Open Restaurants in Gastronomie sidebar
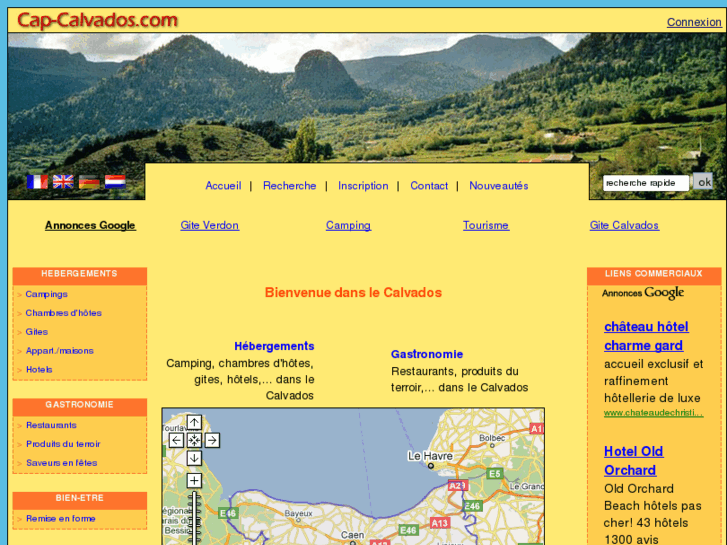727x545 pixels. tap(51, 425)
